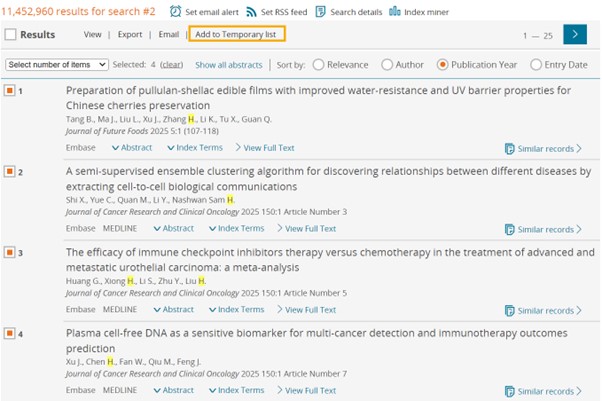Image resolution: width=602 pixels, height=401 pixels.
Task: Open the Export menu item
Action: 130,35
